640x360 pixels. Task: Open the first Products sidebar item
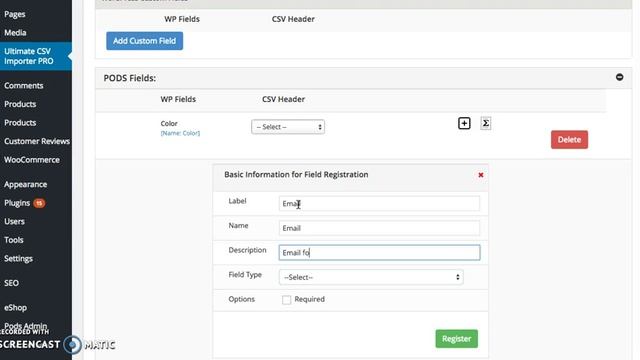pyautogui.click(x=20, y=104)
